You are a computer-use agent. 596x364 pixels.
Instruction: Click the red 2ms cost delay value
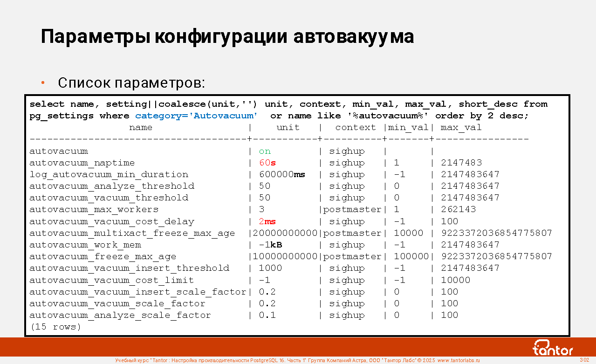(x=267, y=221)
